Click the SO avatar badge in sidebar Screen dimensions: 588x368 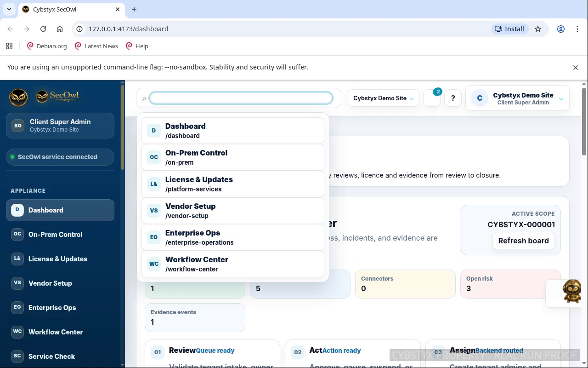18,126
